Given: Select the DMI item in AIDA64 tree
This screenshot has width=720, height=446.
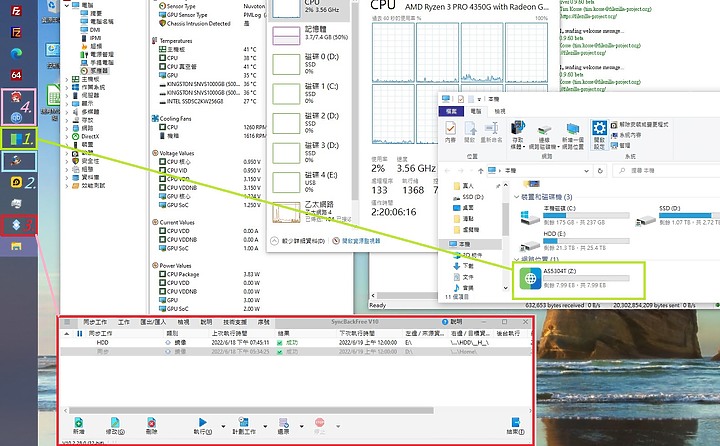Looking at the screenshot, I should click(91, 29).
